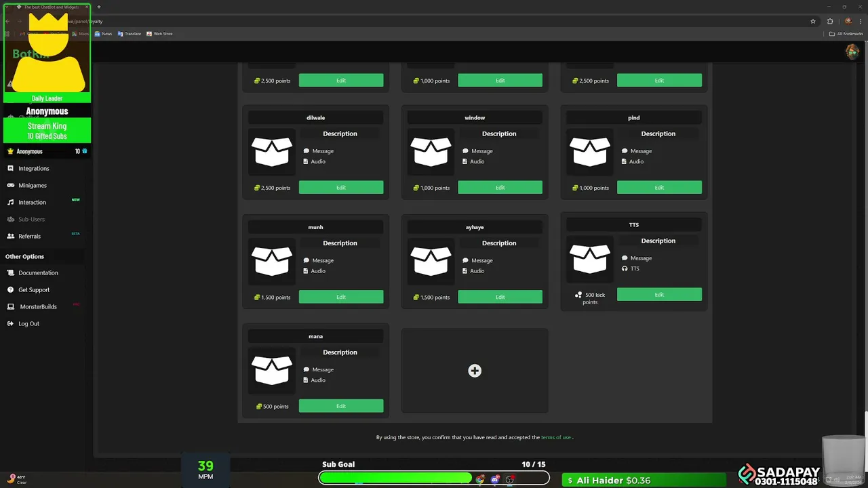Open the All Bookmarks folder
This screenshot has width=868, height=488.
coord(846,33)
